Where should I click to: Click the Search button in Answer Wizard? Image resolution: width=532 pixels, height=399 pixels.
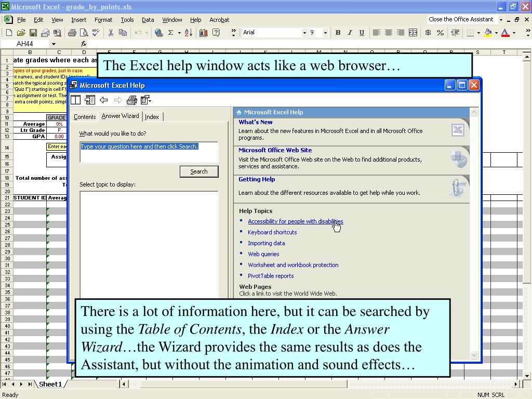coord(199,171)
